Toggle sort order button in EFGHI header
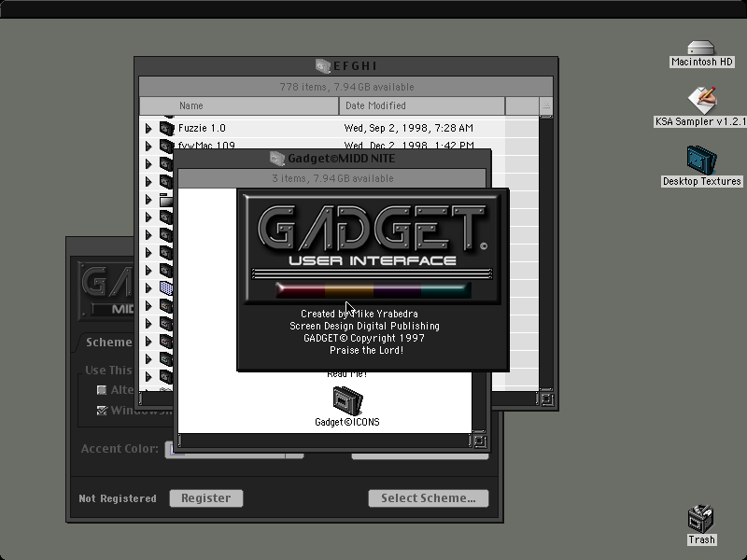This screenshot has height=560, width=747. click(x=546, y=105)
